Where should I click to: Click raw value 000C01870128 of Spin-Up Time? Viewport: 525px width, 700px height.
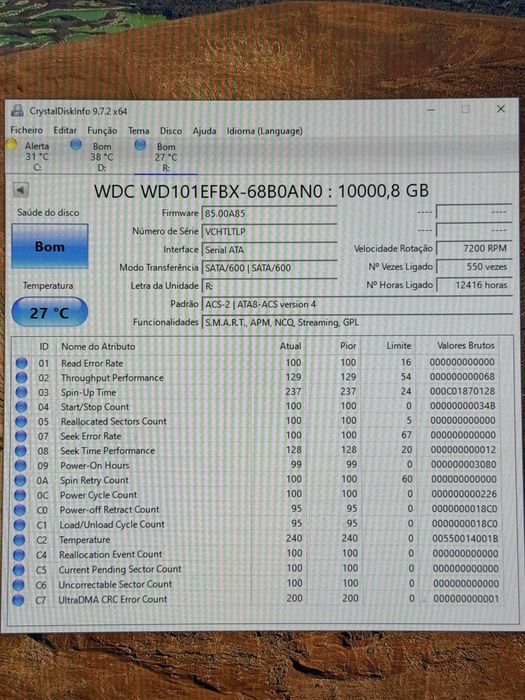[462, 391]
